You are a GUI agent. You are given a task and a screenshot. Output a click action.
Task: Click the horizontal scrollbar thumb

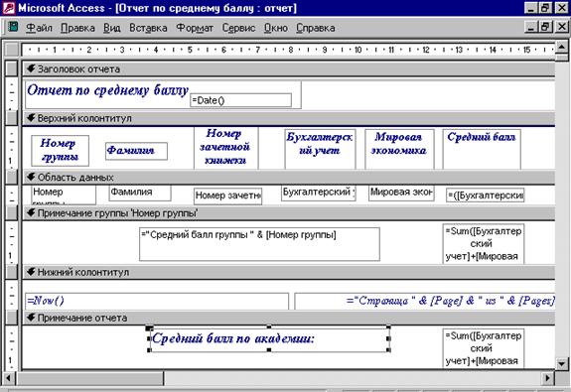(x=89, y=378)
